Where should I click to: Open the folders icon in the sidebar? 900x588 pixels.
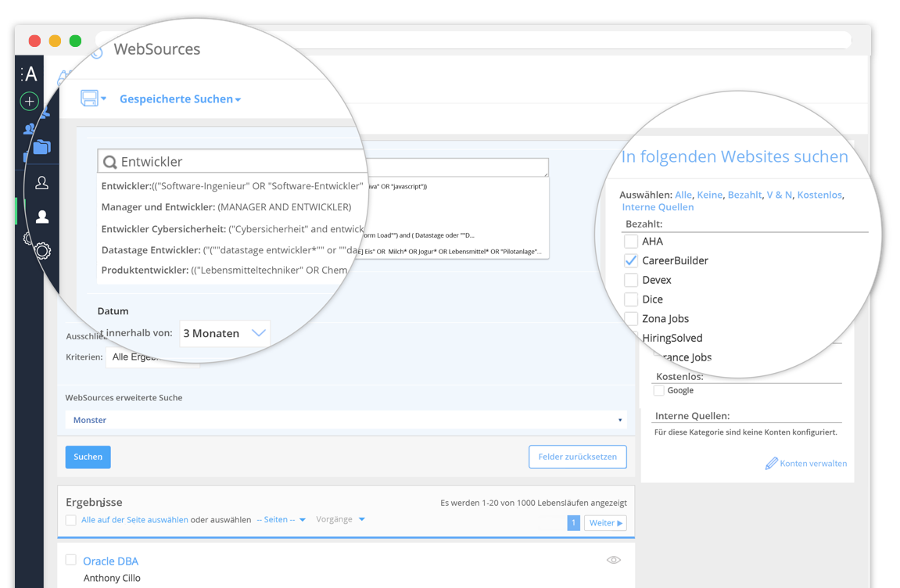41,147
